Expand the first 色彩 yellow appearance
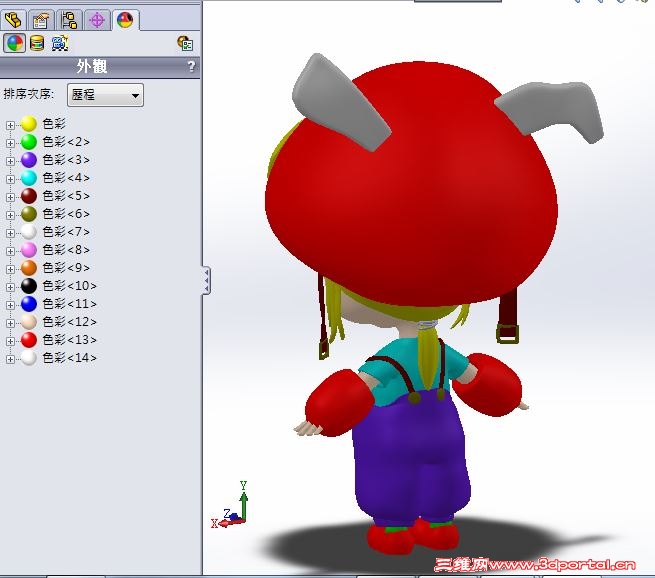 10,125
